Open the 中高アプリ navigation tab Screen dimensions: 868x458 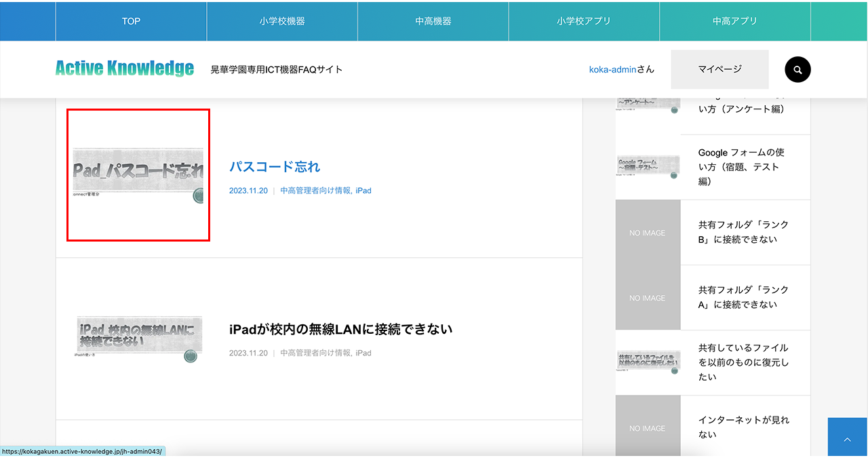pos(735,21)
